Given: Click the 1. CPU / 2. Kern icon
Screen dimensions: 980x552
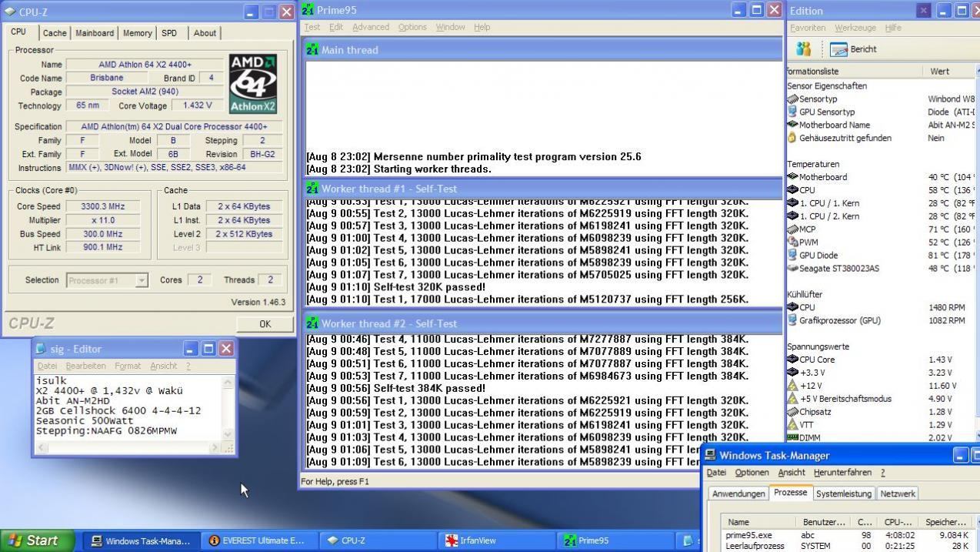Looking at the screenshot, I should point(792,216).
